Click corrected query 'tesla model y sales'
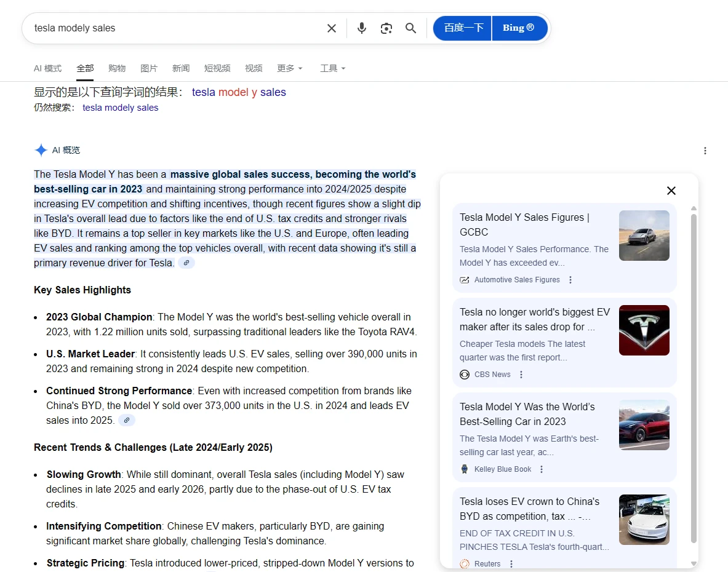The width and height of the screenshot is (728, 572). (x=239, y=92)
